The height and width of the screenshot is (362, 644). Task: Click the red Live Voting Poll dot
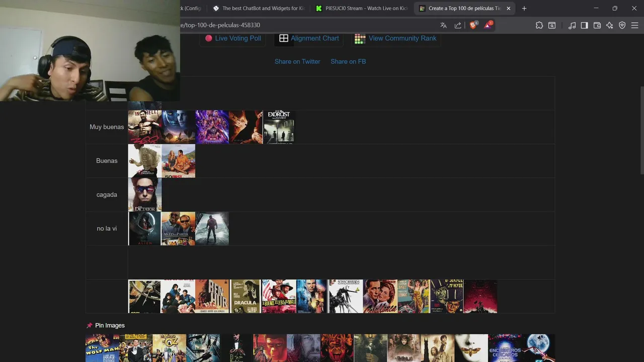point(208,38)
